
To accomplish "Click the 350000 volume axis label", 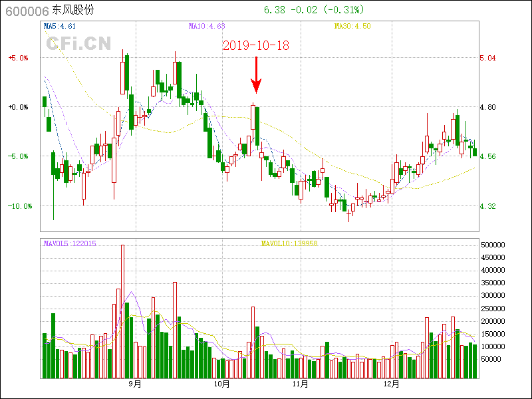I will tap(493, 283).
